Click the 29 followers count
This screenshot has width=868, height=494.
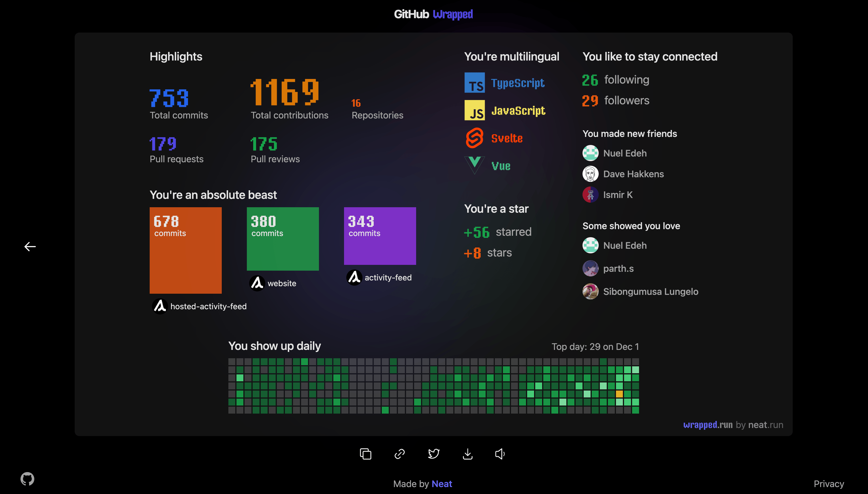tap(590, 101)
